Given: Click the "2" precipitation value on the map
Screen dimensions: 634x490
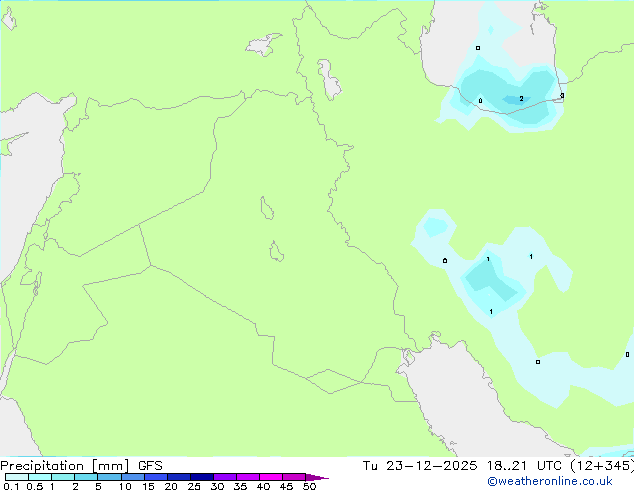Looking at the screenshot, I should point(521,99).
